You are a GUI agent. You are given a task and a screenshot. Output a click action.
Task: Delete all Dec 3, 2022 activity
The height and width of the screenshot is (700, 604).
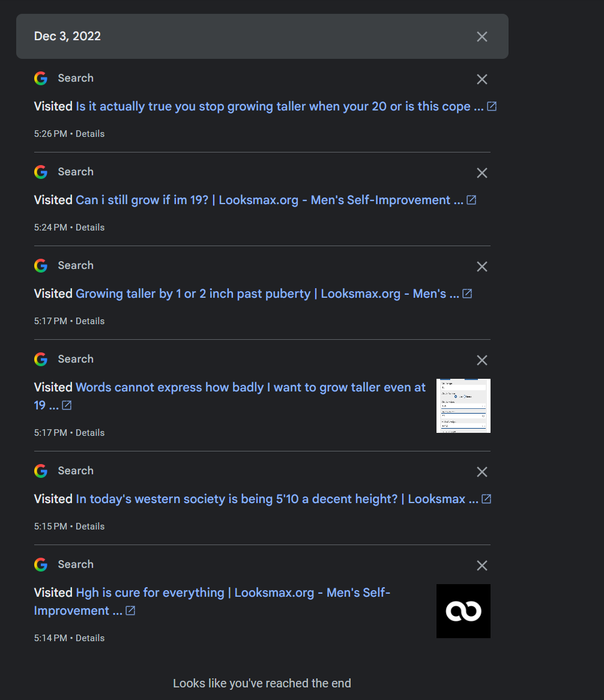(x=482, y=37)
